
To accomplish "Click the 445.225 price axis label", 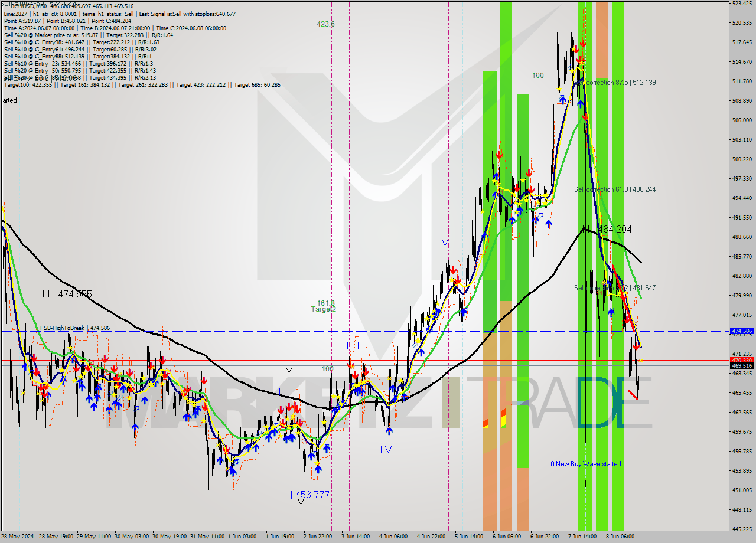I will [x=742, y=529].
